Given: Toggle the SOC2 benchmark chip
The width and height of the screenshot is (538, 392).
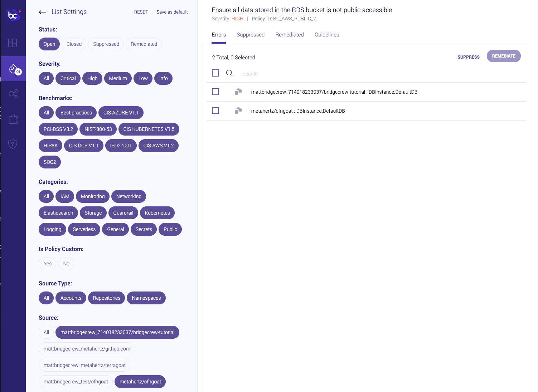Looking at the screenshot, I should [50, 162].
